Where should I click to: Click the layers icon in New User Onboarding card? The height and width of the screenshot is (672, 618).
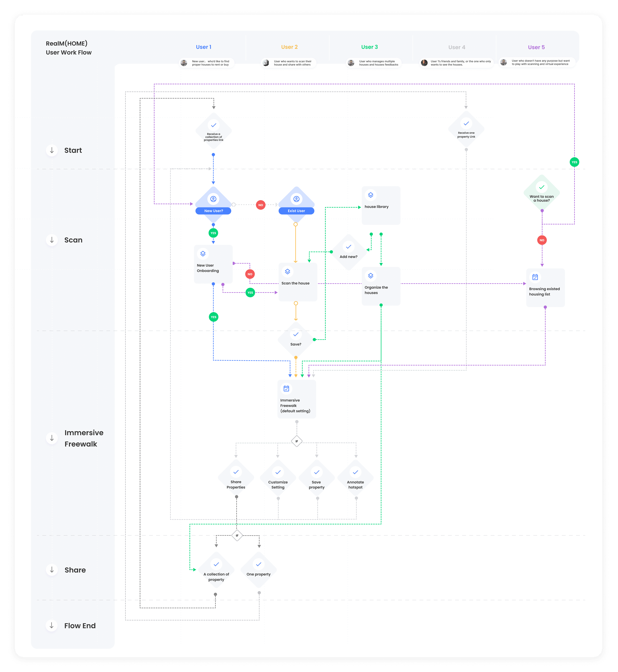(x=203, y=254)
